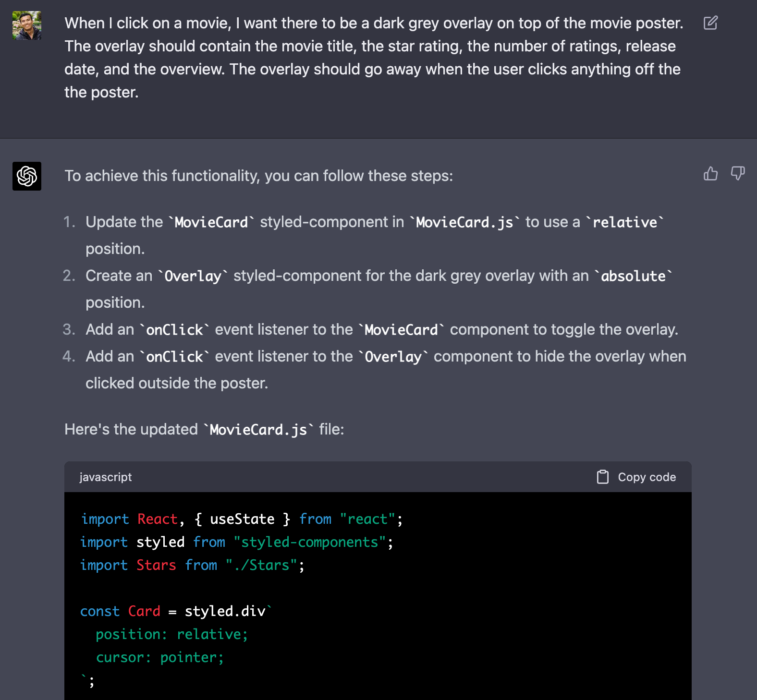Viewport: 757px width, 700px height.
Task: Click the 'const Card = styled.div' line
Action: pos(176,611)
